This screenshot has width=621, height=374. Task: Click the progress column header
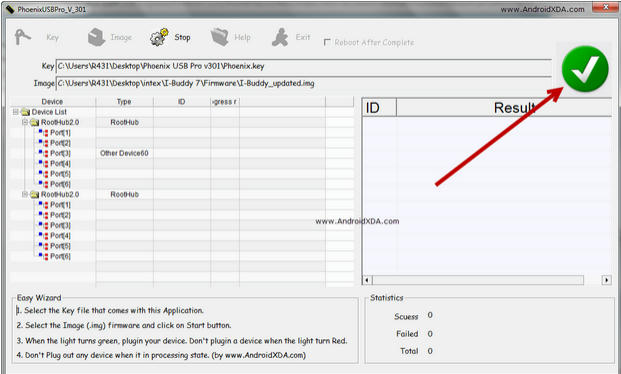(x=225, y=102)
